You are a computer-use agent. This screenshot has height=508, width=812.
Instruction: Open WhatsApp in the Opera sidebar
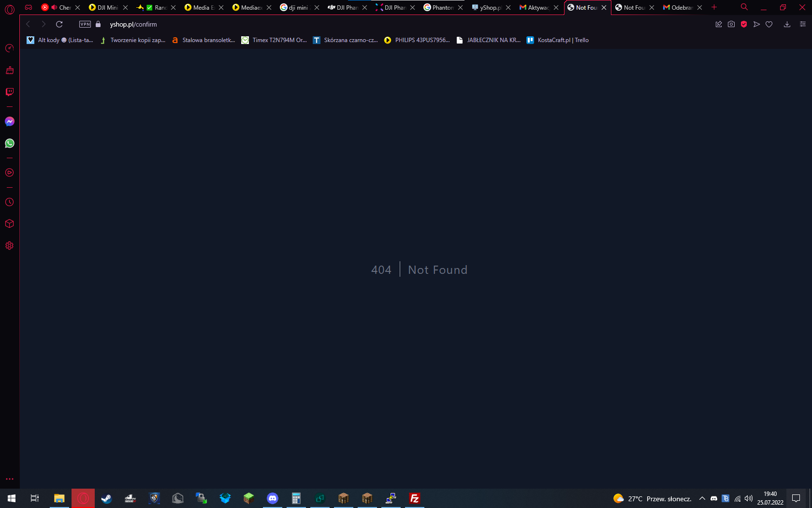coord(10,143)
